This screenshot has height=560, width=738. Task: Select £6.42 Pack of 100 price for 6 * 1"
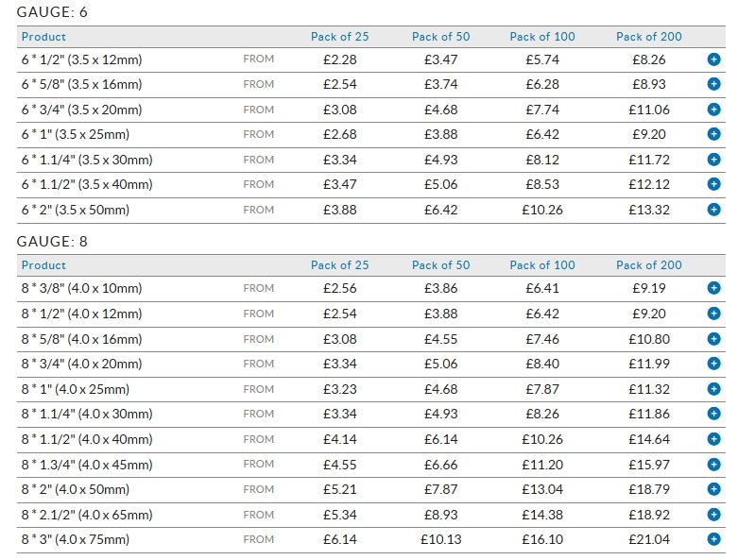tap(542, 134)
